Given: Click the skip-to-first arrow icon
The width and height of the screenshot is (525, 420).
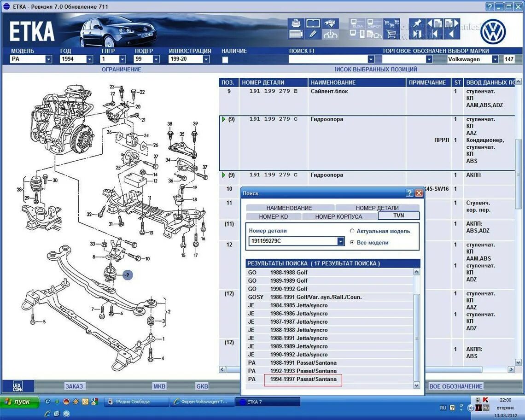Looking at the screenshot, I should tap(434, 34).
